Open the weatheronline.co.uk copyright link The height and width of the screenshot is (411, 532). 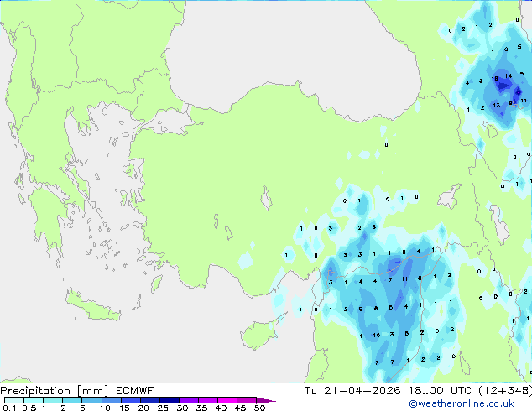[x=462, y=403]
